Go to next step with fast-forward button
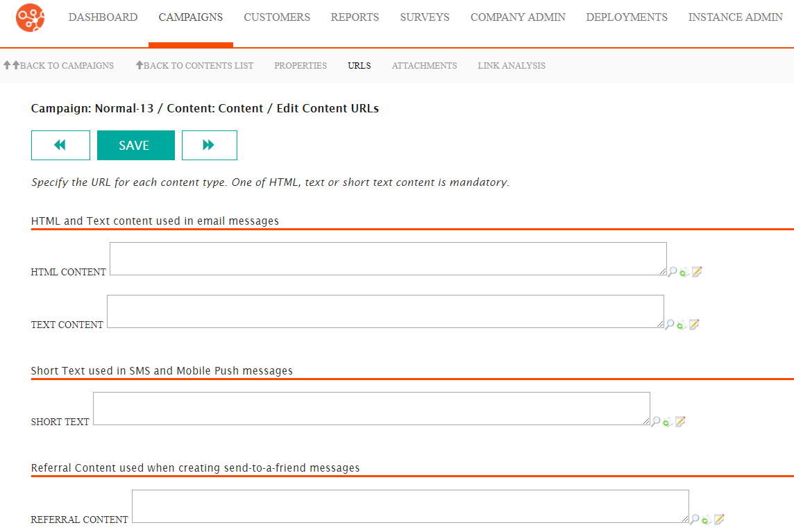 tap(209, 145)
